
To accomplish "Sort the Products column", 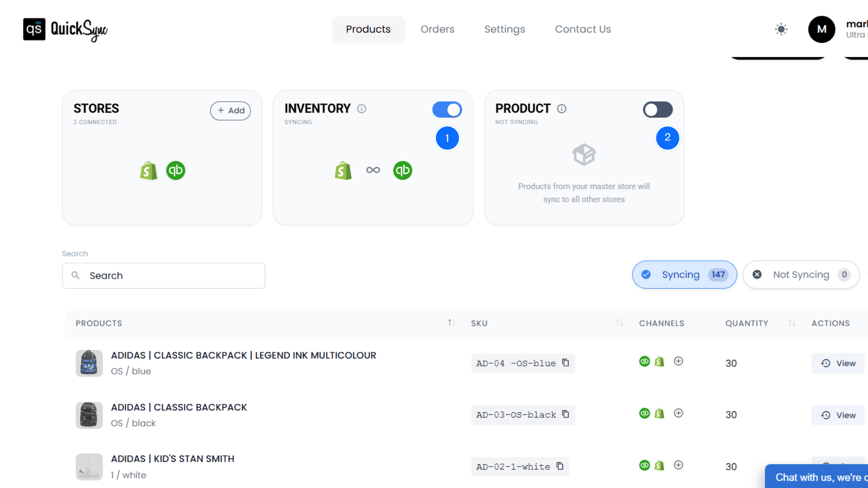I will tap(451, 323).
